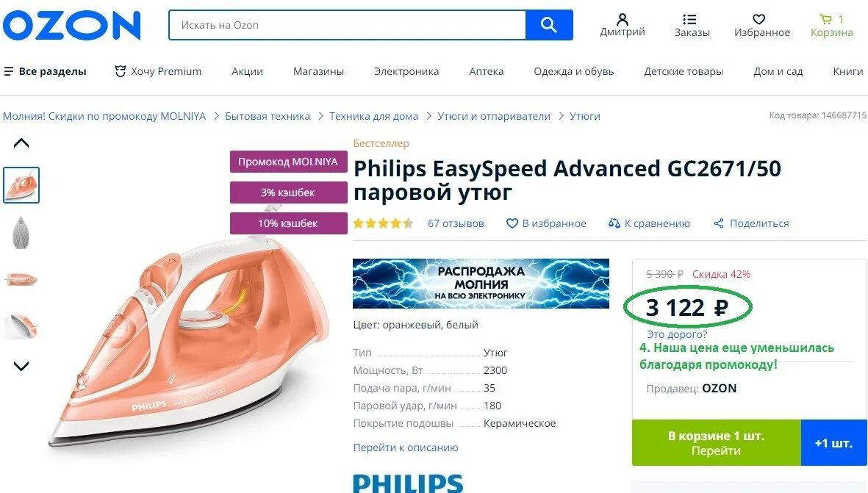Click Перейти к описанию link
The image size is (868, 493).
[406, 447]
